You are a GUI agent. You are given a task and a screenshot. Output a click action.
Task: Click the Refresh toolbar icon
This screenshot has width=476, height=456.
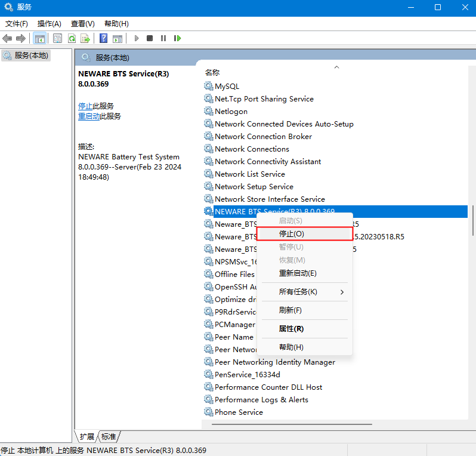tap(72, 39)
